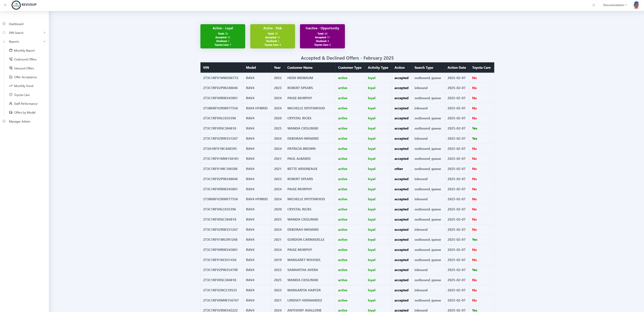Open Monthly Report via calendar icon

[x=11, y=50]
